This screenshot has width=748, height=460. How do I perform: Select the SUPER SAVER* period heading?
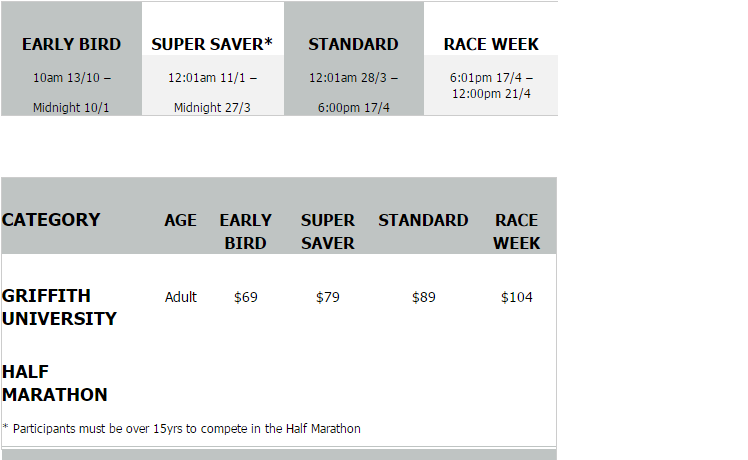212,44
